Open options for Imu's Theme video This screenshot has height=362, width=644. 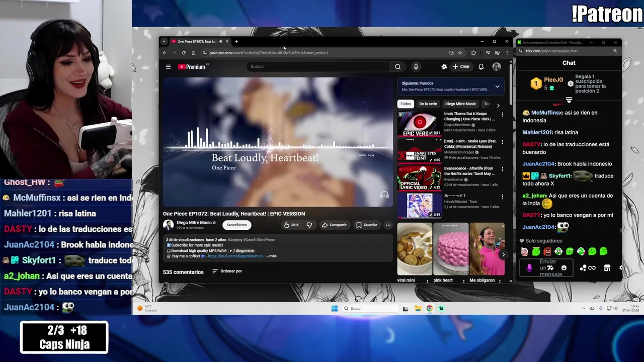tap(502, 115)
